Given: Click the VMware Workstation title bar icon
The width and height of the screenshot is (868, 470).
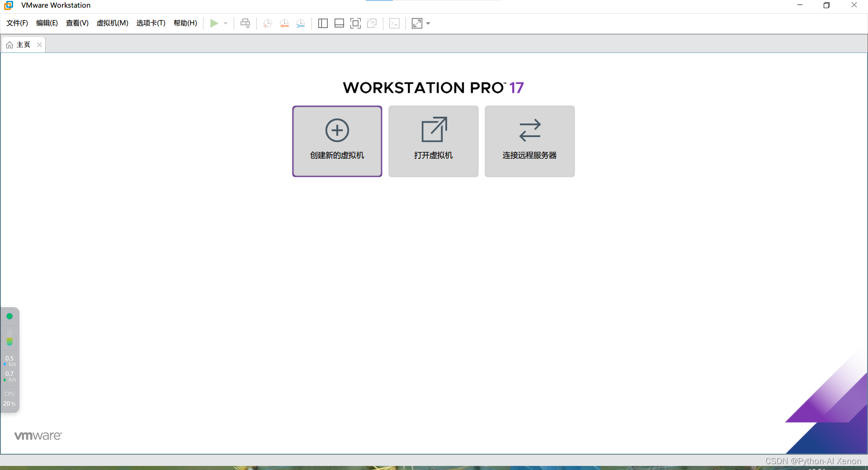Looking at the screenshot, I should 9,5.
